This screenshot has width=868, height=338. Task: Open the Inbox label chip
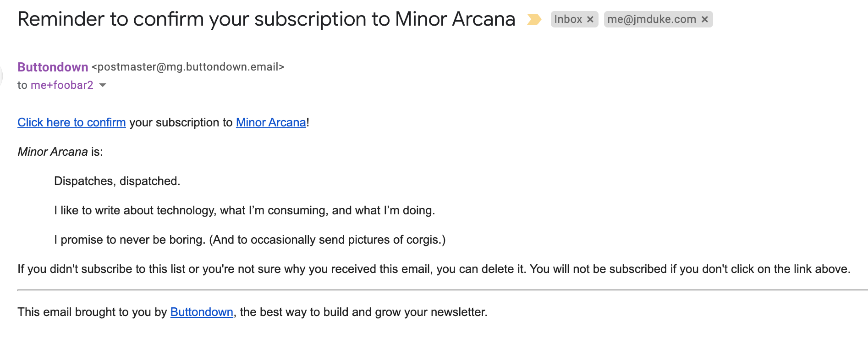pos(568,19)
